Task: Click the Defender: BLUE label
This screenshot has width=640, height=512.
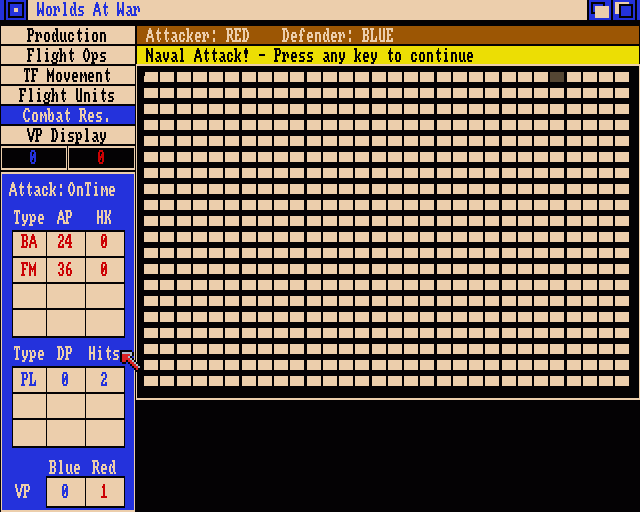Action: pyautogui.click(x=337, y=36)
